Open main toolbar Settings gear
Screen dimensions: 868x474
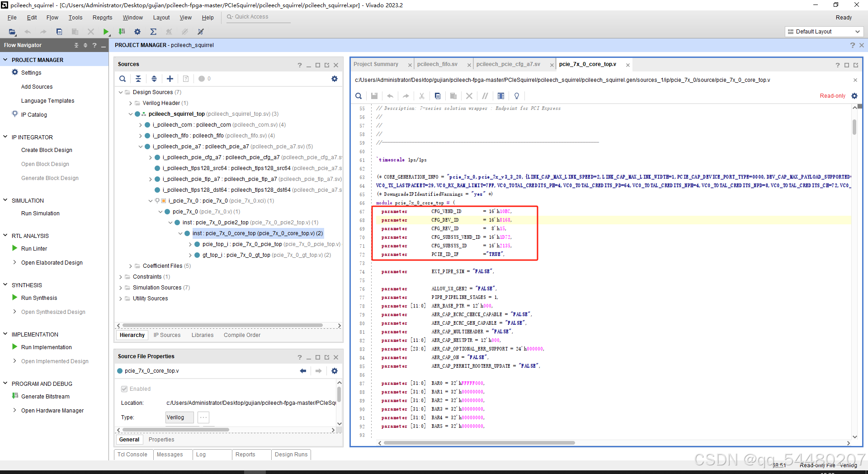[x=137, y=32]
